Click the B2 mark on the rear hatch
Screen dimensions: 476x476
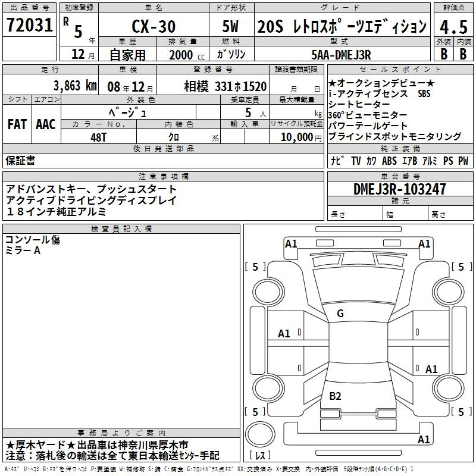335,396
